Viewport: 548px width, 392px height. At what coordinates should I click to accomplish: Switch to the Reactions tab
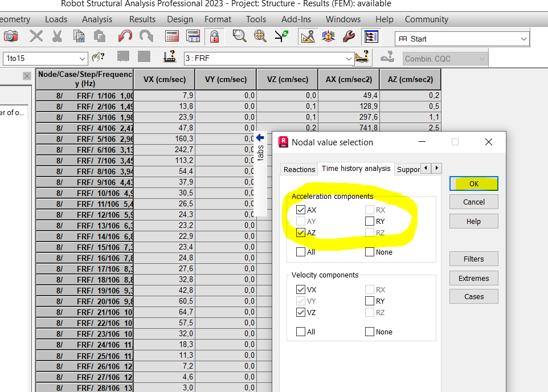[298, 169]
